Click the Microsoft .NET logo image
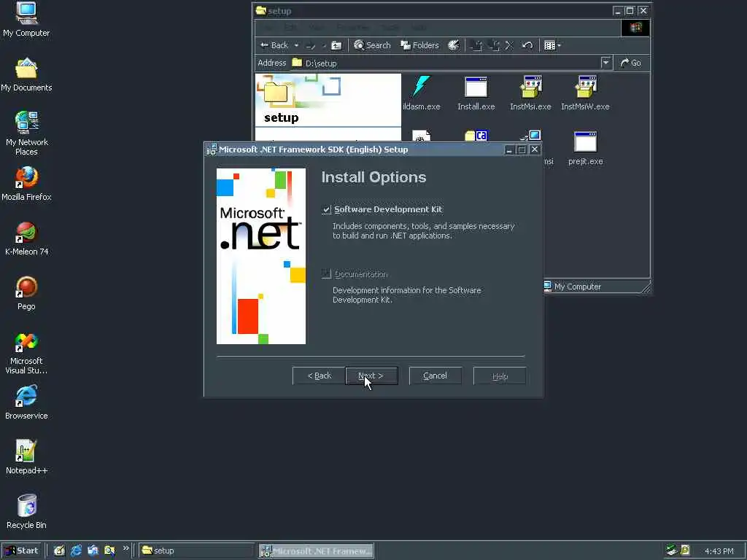Image resolution: width=747 pixels, height=560 pixels. (261, 256)
